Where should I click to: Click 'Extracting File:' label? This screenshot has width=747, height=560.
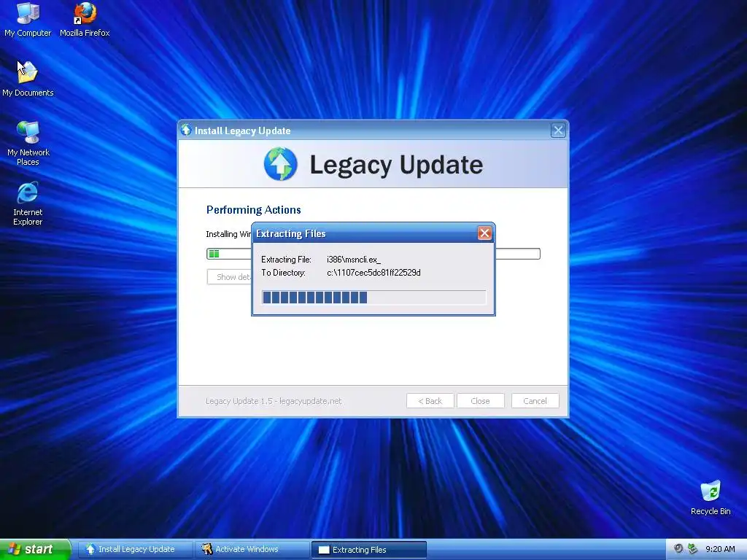tap(286, 260)
